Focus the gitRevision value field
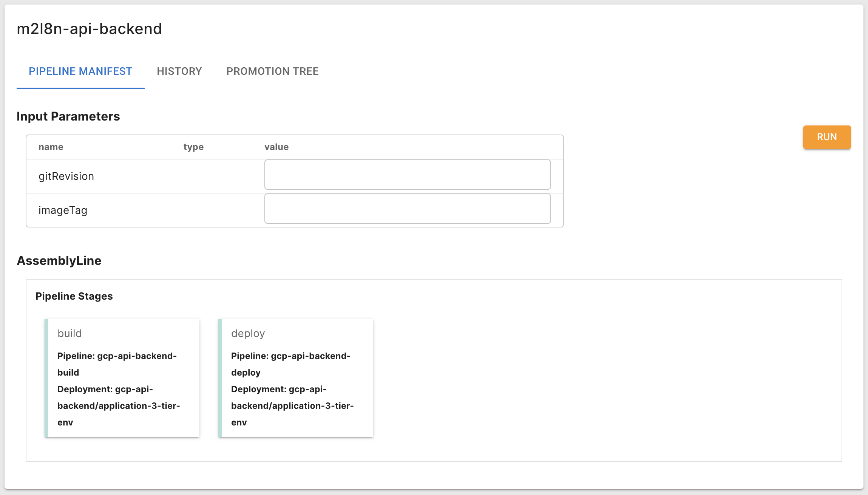 408,175
